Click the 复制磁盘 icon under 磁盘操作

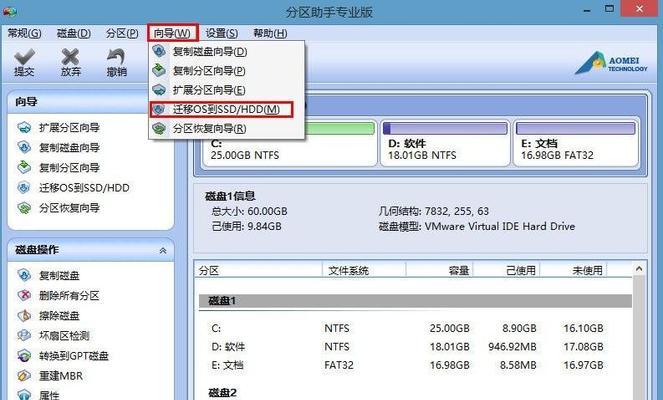pyautogui.click(x=24, y=275)
